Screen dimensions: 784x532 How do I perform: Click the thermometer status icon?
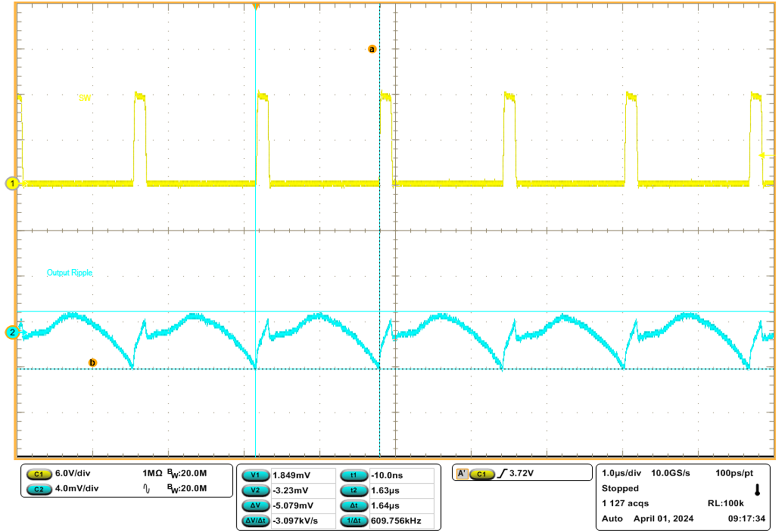757,490
